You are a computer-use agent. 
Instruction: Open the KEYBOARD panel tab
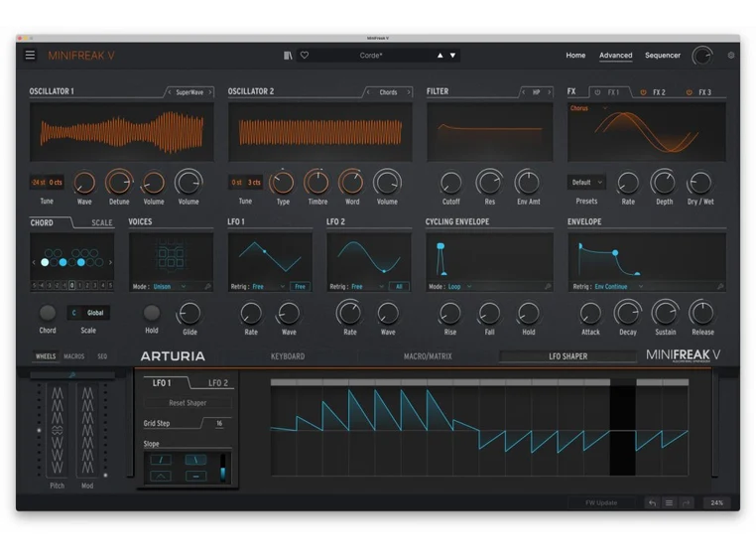(288, 356)
